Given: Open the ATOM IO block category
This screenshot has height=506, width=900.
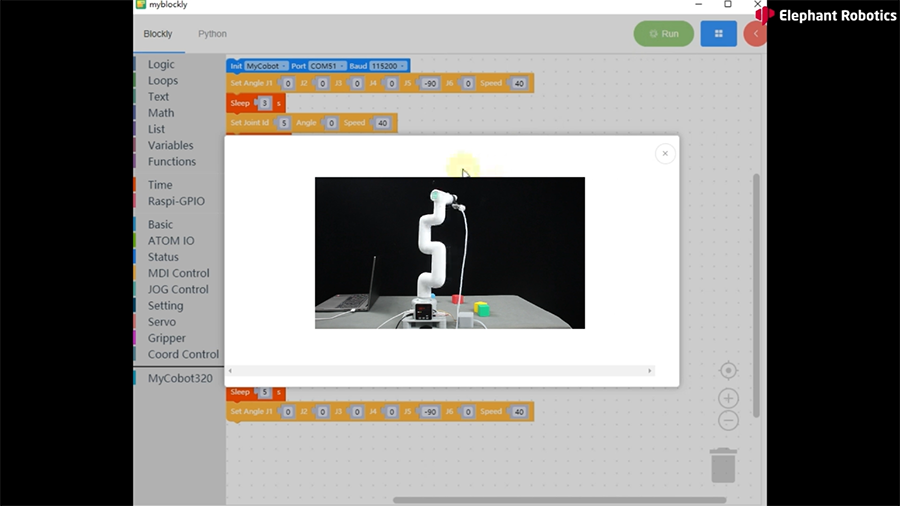Looking at the screenshot, I should [x=171, y=240].
